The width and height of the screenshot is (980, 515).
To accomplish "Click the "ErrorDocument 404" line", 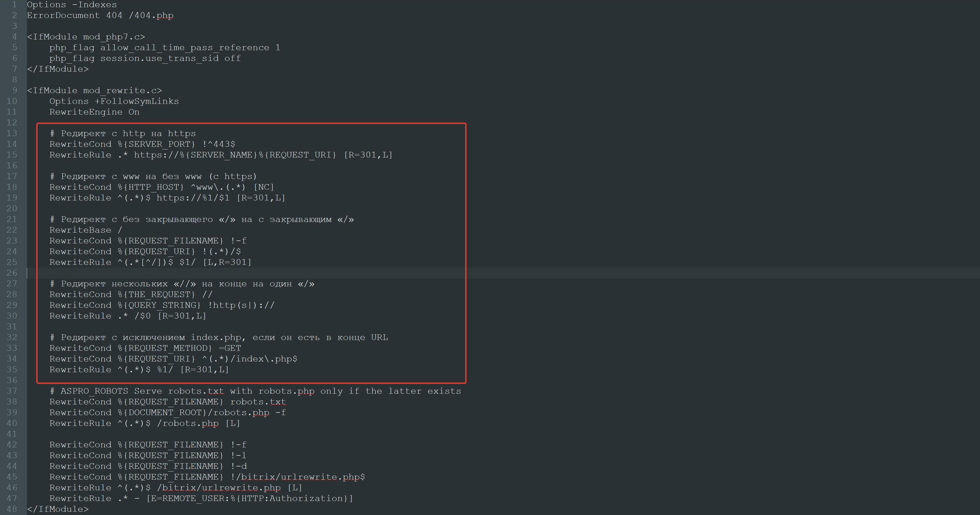I will [100, 16].
